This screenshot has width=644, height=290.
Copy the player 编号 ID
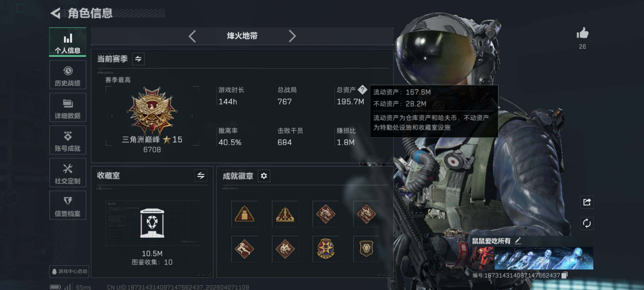coord(564,275)
